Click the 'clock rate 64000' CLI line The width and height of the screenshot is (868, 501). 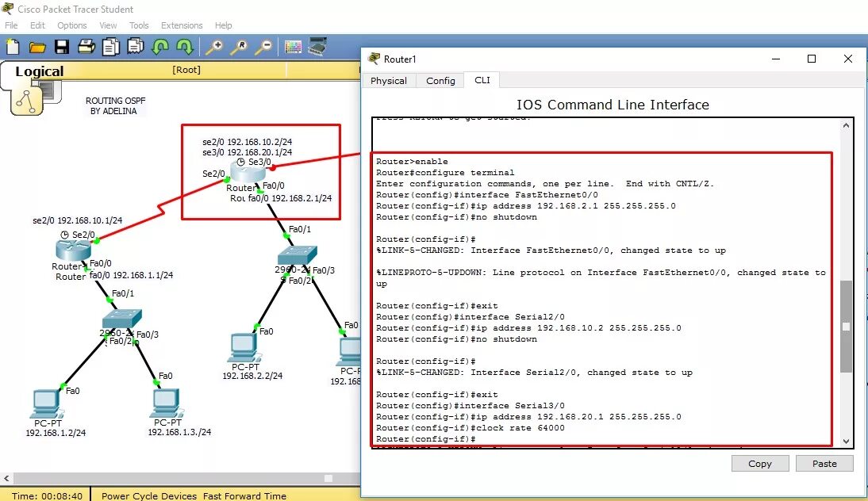pyautogui.click(x=470, y=428)
